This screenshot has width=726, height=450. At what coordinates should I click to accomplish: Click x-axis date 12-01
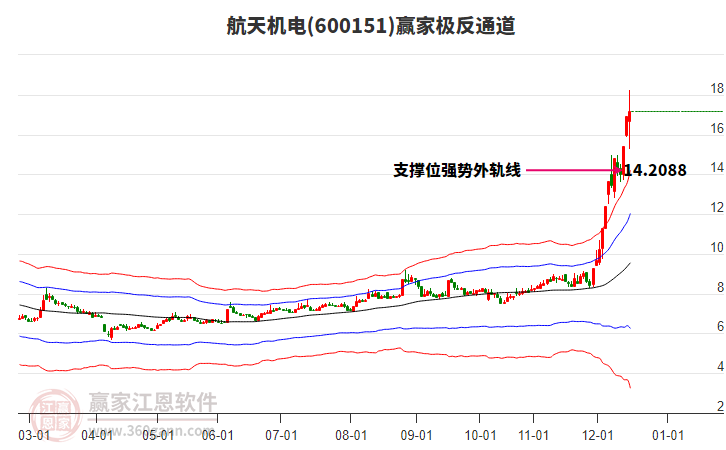click(x=598, y=436)
